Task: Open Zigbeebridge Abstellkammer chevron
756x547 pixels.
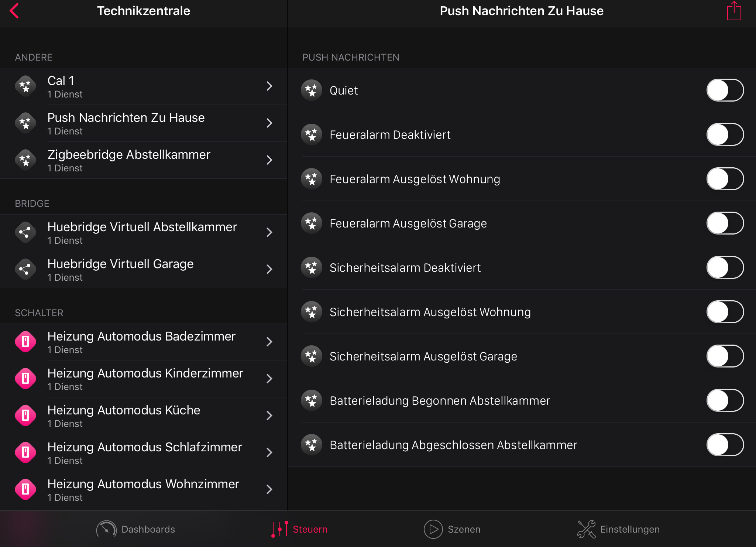Action: coord(269,160)
